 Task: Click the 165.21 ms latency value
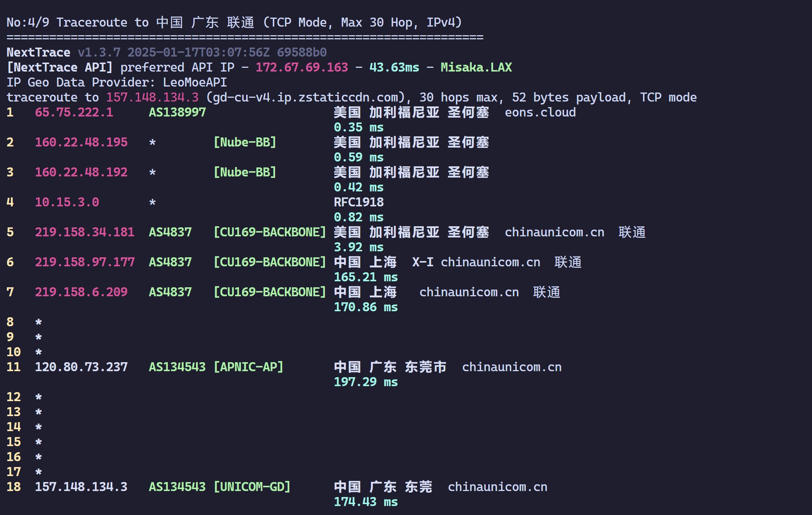(366, 277)
